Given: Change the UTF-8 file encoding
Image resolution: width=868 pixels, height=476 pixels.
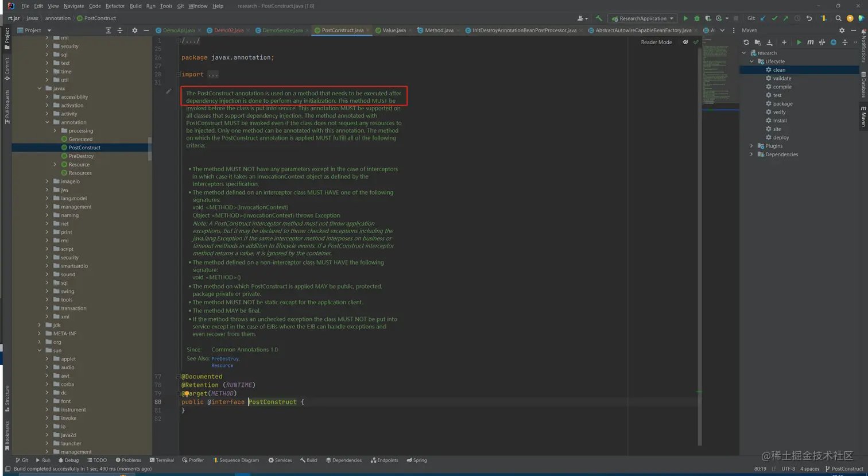Looking at the screenshot, I should (x=788, y=469).
